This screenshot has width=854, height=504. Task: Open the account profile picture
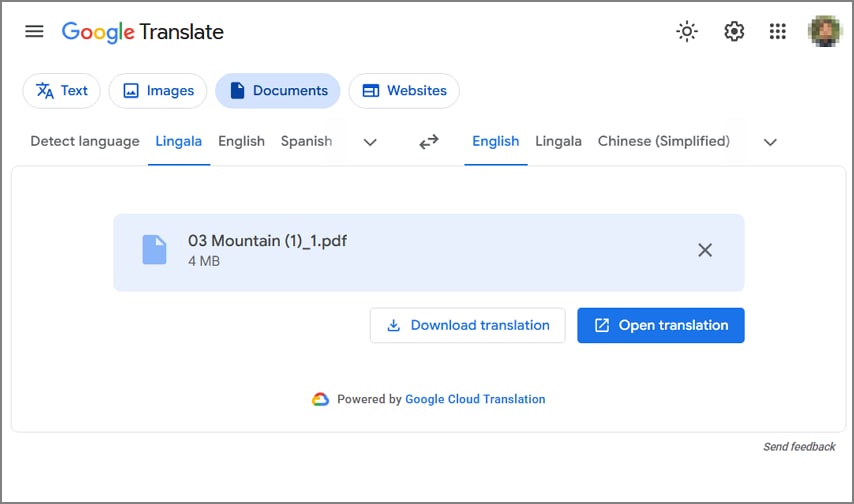point(825,32)
